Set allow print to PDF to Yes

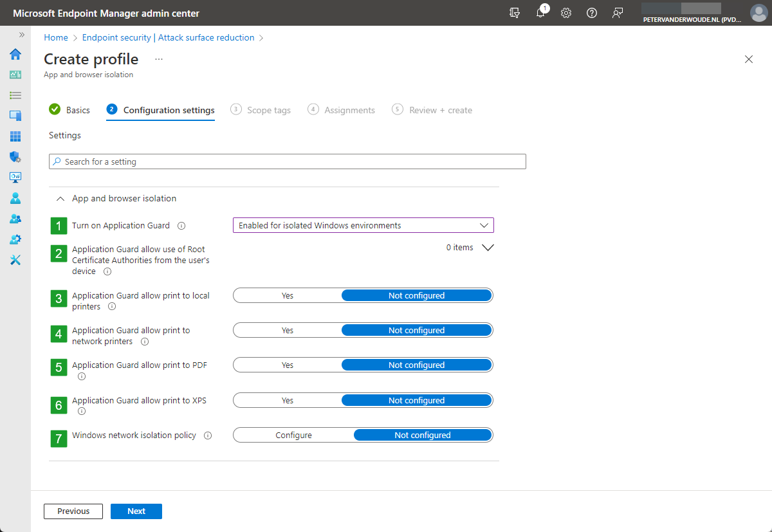pos(287,365)
